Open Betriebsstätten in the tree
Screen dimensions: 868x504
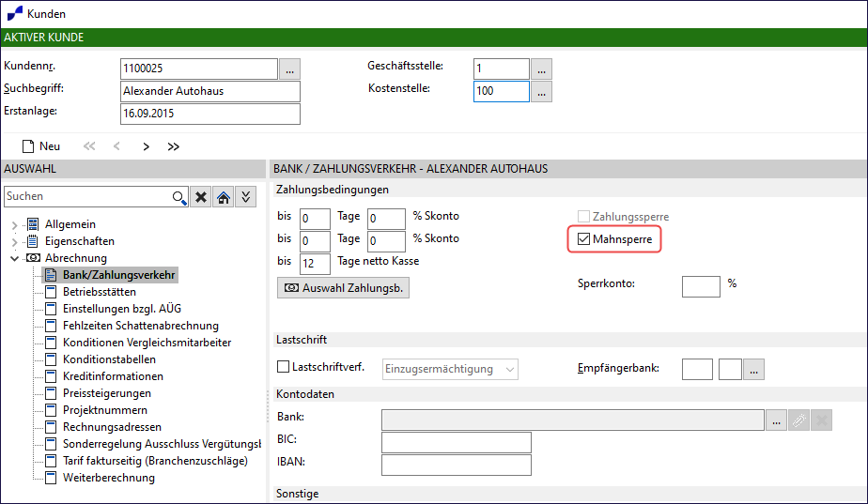click(x=99, y=292)
